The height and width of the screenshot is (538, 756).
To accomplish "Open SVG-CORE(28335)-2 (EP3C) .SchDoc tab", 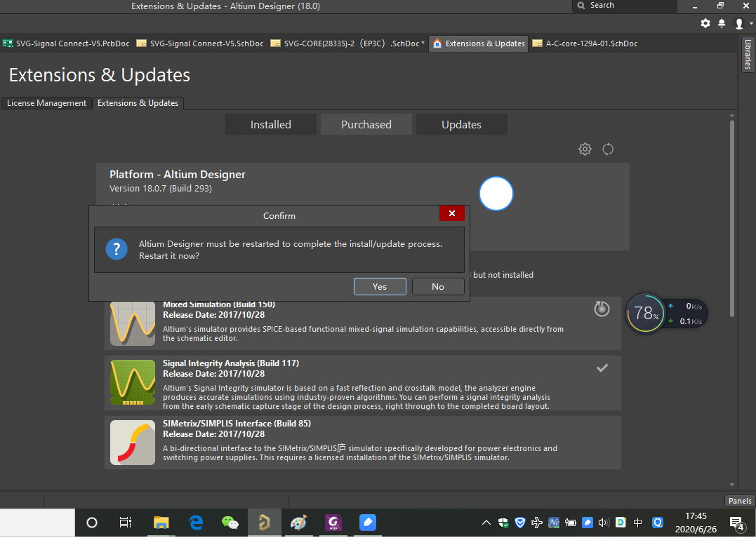I will pos(347,43).
